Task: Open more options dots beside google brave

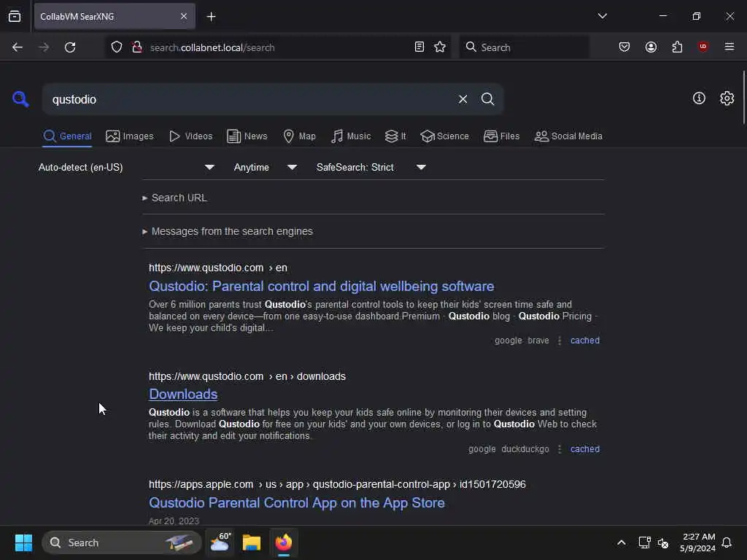Action: [560, 341]
